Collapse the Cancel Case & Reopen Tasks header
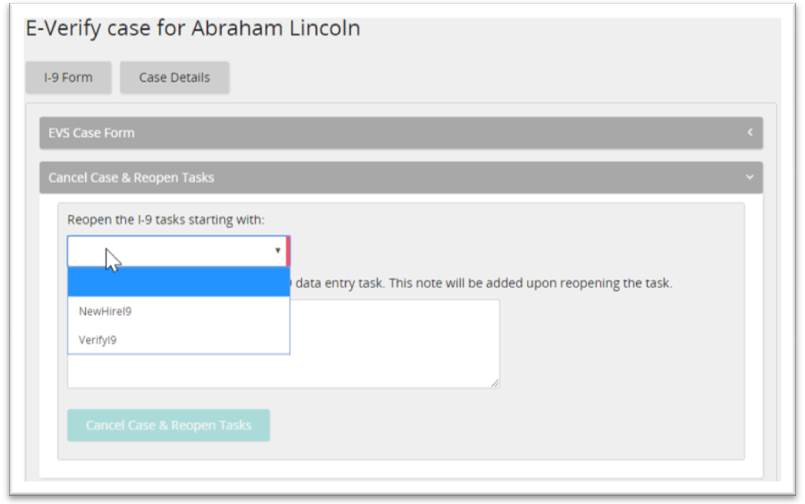This screenshot has width=805, height=504. pyautogui.click(x=400, y=178)
